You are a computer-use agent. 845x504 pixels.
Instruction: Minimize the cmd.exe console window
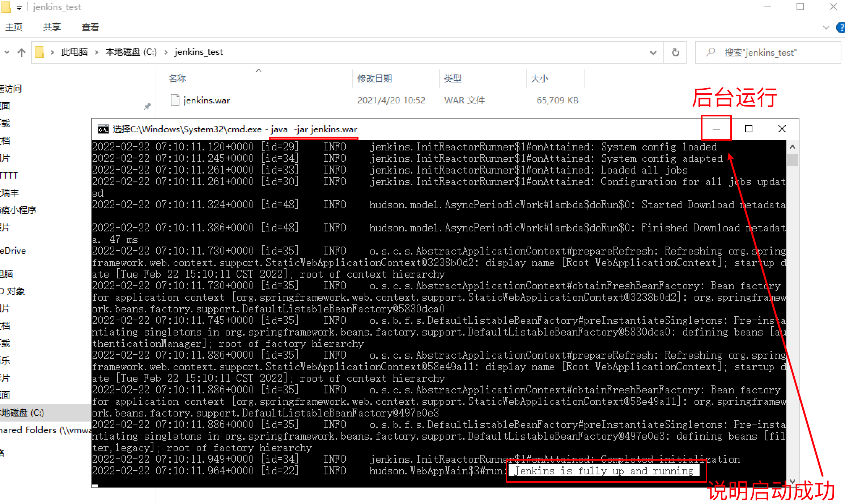(716, 129)
